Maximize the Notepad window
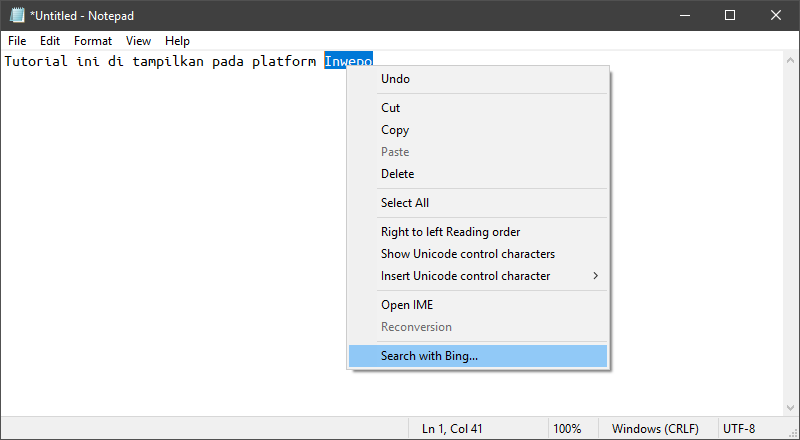The height and width of the screenshot is (440, 800). (730, 15)
